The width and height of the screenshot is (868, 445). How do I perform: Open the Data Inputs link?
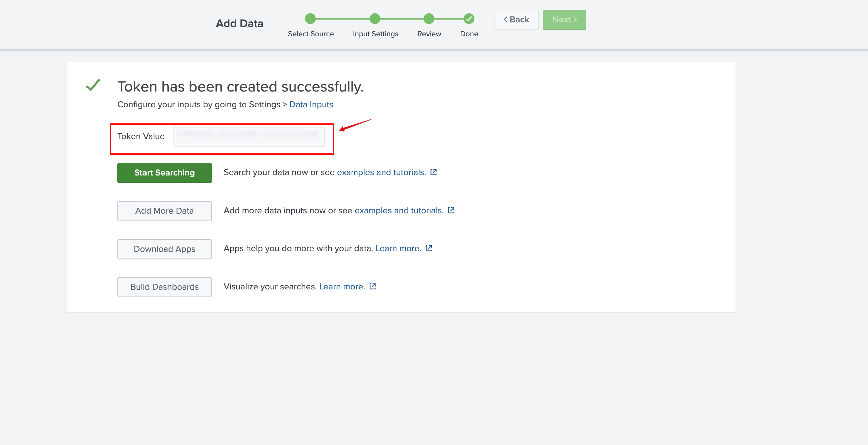(x=311, y=104)
